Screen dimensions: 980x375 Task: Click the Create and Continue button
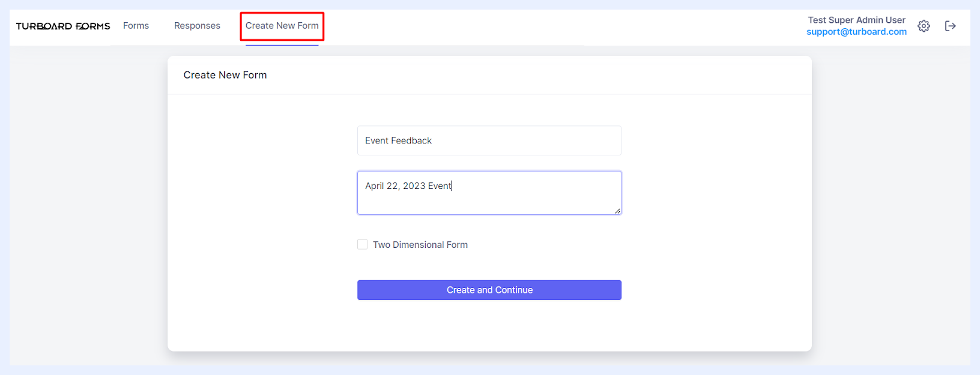click(489, 290)
